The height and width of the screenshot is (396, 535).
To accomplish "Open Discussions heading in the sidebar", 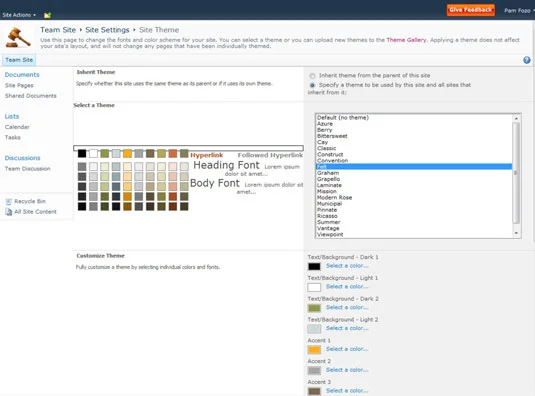I will coord(23,158).
